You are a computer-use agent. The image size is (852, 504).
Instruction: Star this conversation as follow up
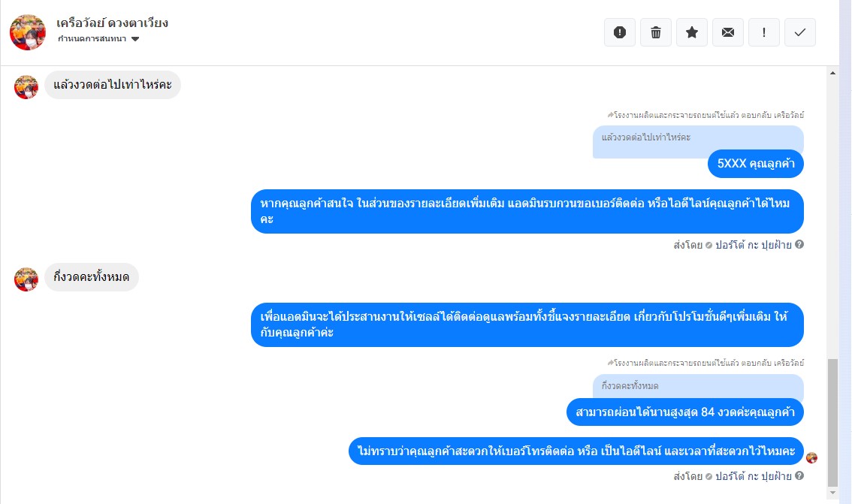click(692, 32)
